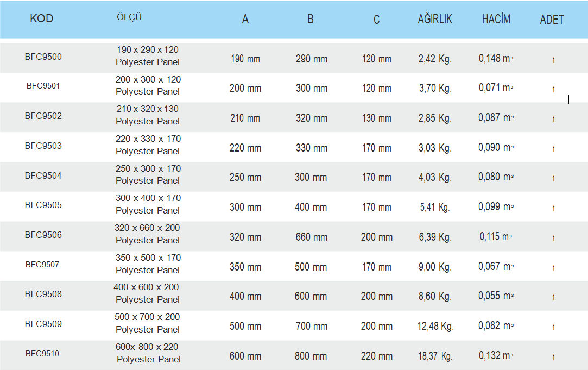Select the 660 mm B value
Screen dimensions: 588x370
[x=311, y=237]
